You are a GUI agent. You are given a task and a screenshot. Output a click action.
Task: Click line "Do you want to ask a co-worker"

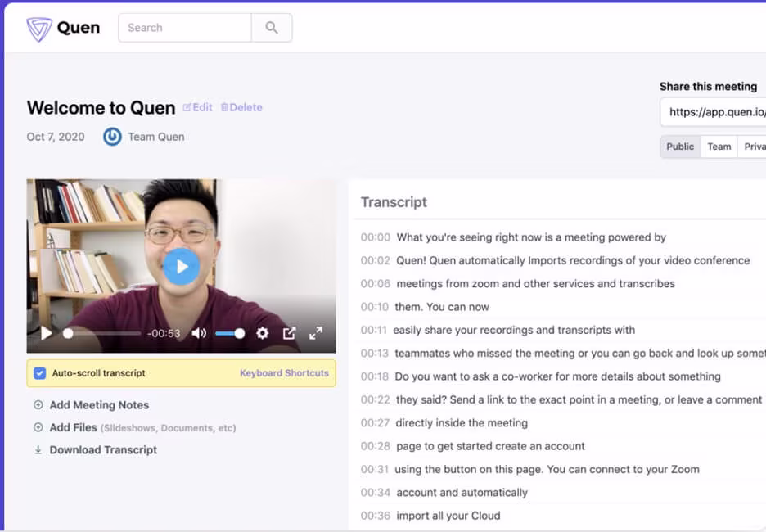point(557,376)
